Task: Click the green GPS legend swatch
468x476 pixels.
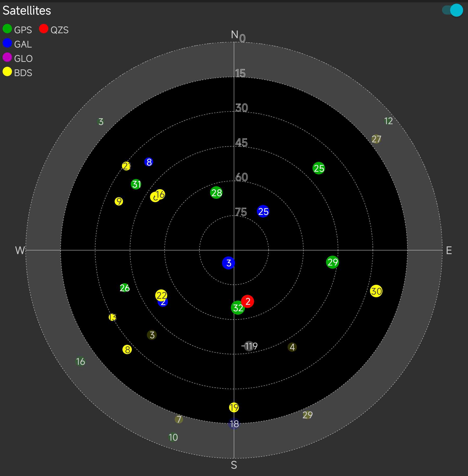Action: click(x=7, y=29)
